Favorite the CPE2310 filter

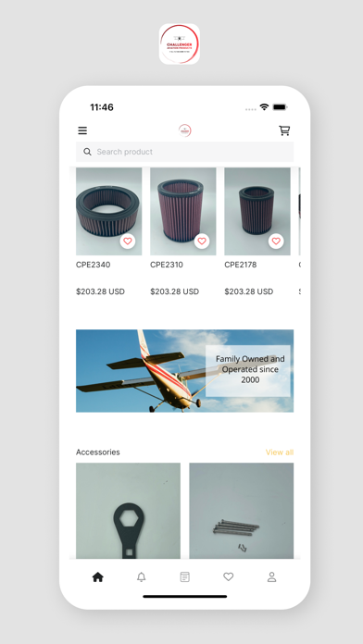tap(202, 241)
